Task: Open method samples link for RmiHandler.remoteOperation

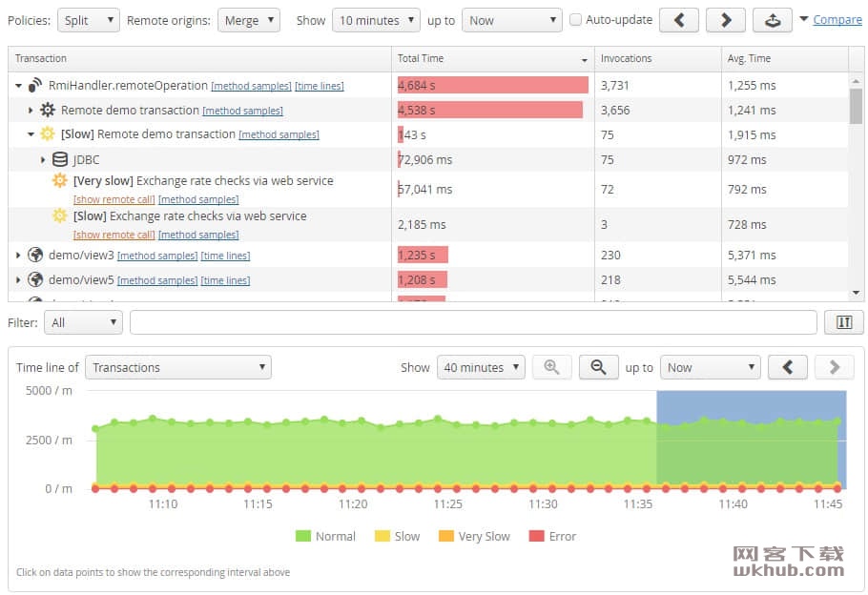Action: click(x=251, y=87)
